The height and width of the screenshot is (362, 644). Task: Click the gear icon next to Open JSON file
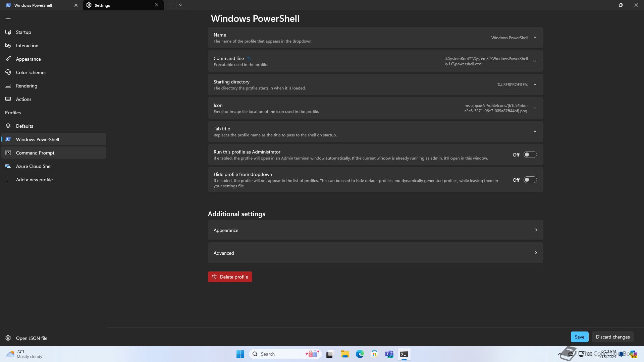click(8, 338)
